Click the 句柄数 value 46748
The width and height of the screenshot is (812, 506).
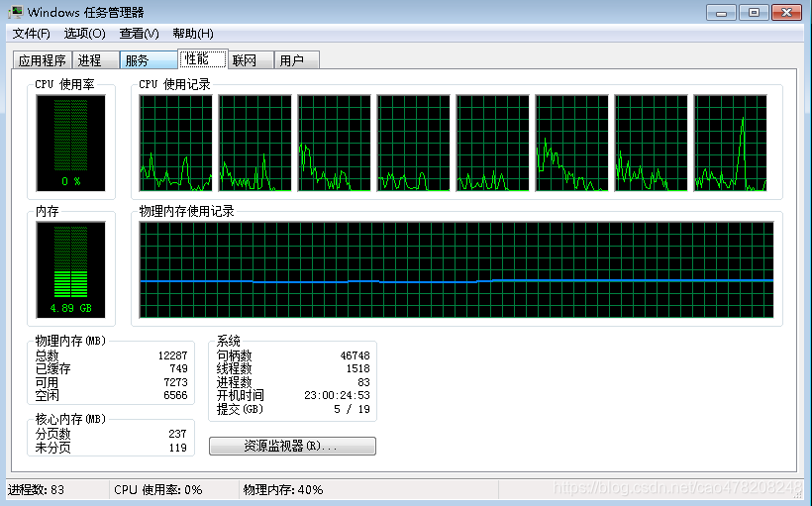355,355
